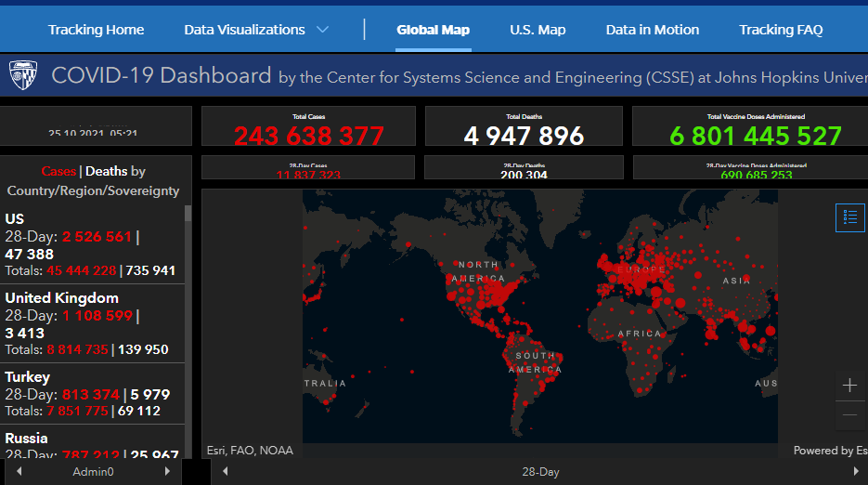Go to previous Admin level with left arrow
Viewport: 868px width, 485px height.
point(19,472)
